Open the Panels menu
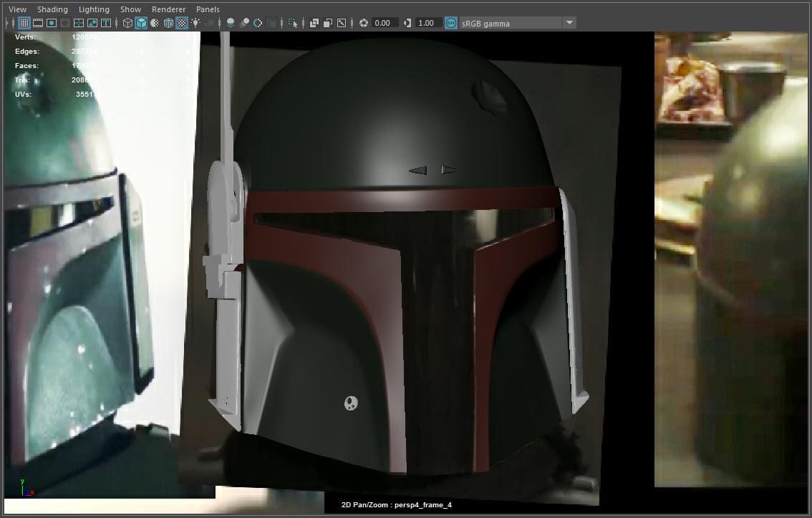The height and width of the screenshot is (518, 812). point(208,9)
